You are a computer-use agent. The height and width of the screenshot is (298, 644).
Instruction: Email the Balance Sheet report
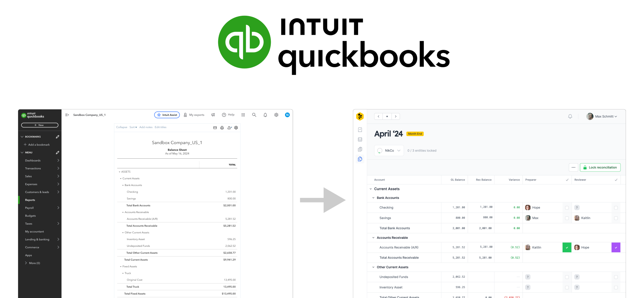[215, 128]
